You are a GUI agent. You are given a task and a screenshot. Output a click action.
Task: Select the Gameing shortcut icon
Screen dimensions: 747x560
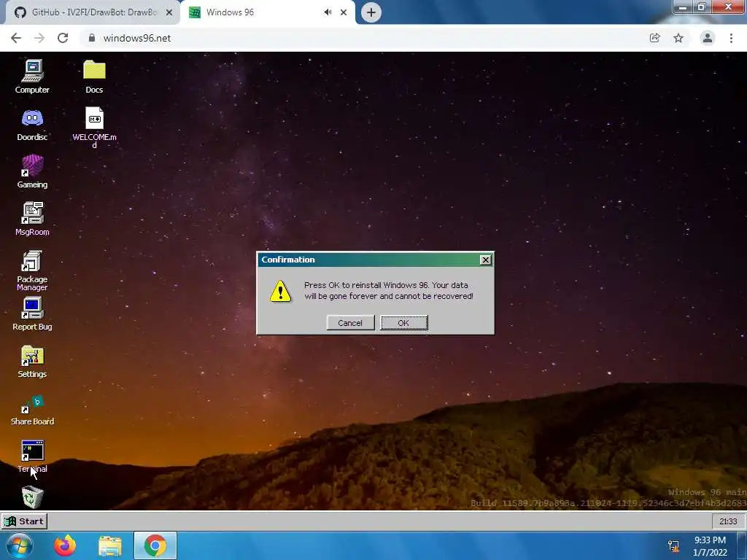[32, 171]
